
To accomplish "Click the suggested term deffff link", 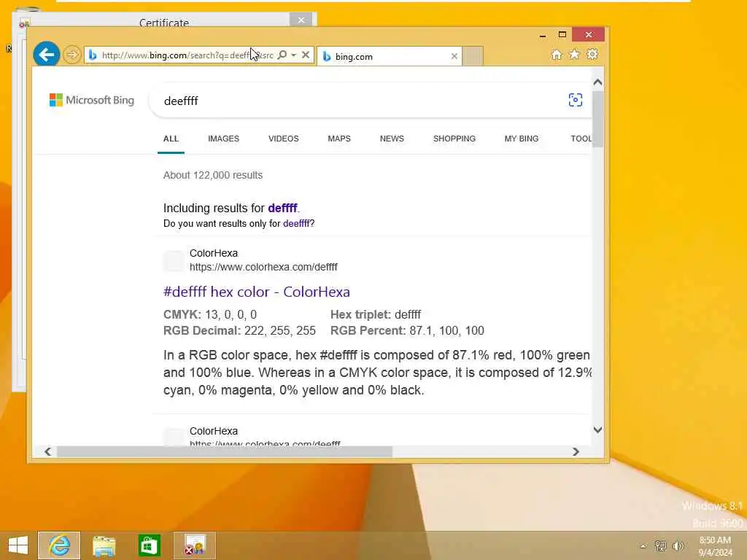I will click(x=282, y=208).
